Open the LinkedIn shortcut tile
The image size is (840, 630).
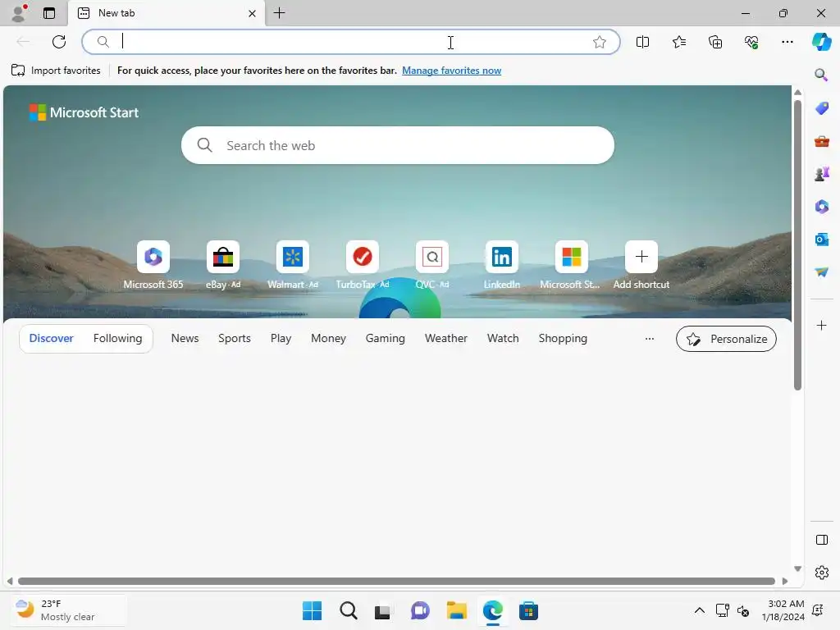[501, 265]
